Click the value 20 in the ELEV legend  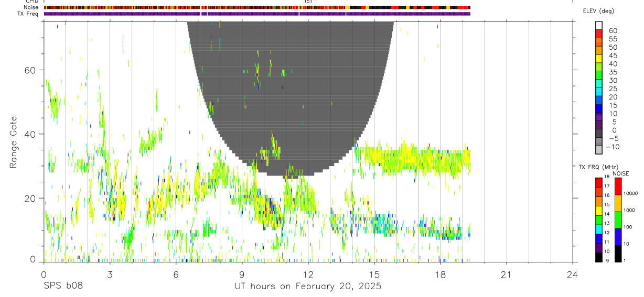[x=613, y=97]
